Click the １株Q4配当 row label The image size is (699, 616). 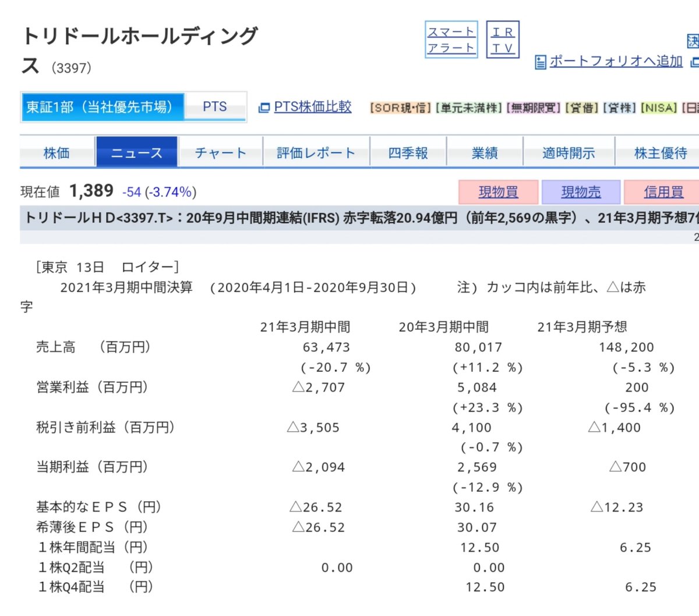pyautogui.click(x=96, y=587)
